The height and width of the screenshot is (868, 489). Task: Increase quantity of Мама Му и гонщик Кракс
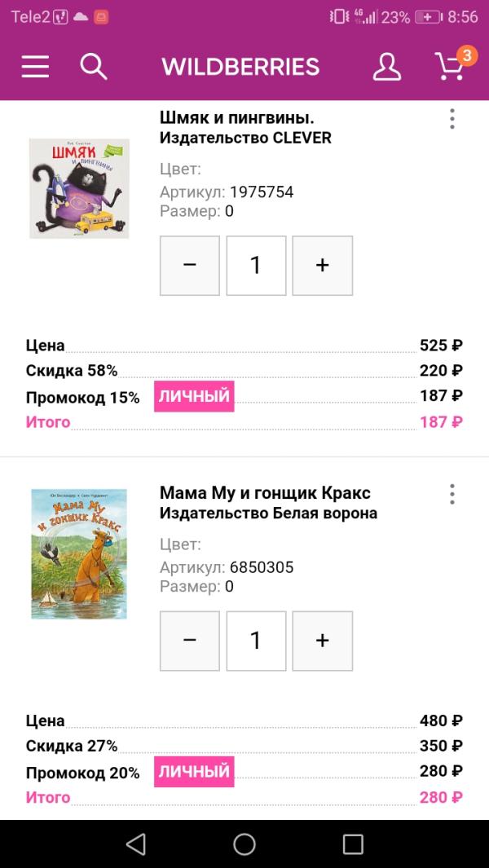322,641
